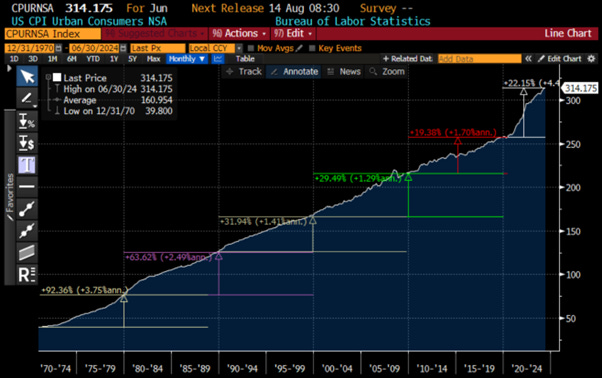The height and width of the screenshot is (378, 602).
Task: Select the YTD range tab
Action: (93, 59)
